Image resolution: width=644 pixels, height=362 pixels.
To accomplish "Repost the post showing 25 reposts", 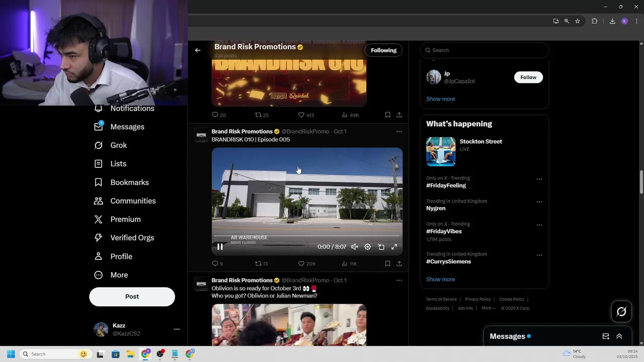I will click(x=262, y=115).
